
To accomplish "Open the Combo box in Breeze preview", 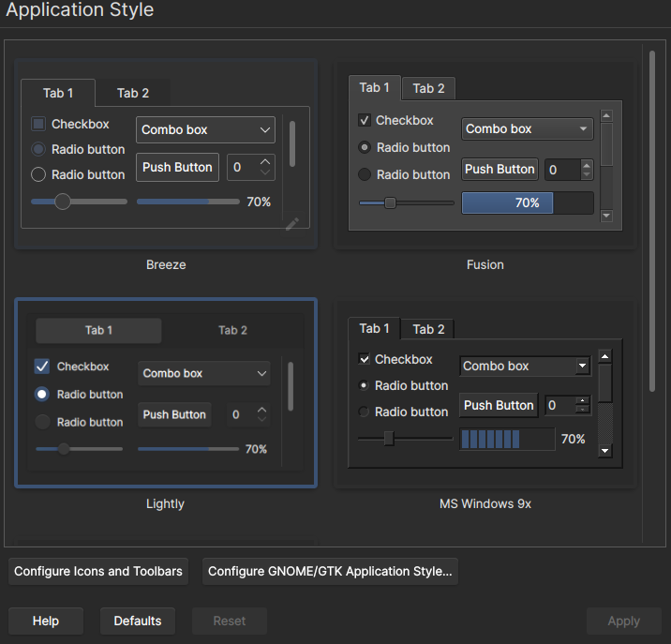I will point(205,129).
